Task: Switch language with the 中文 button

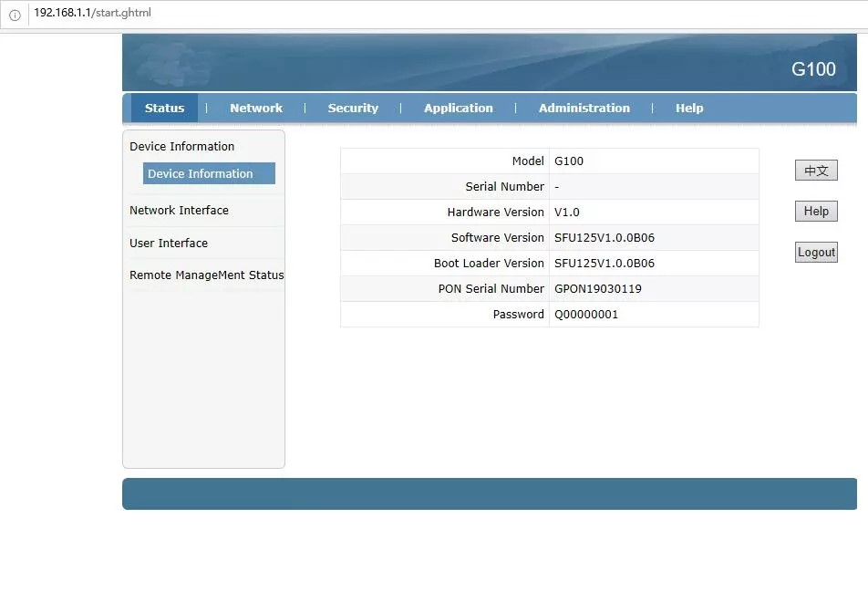Action: tap(816, 170)
